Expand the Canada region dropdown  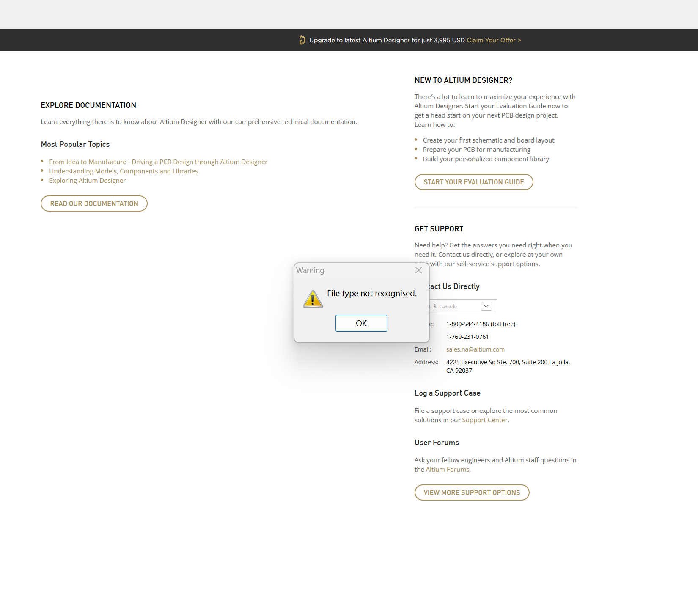(x=486, y=306)
